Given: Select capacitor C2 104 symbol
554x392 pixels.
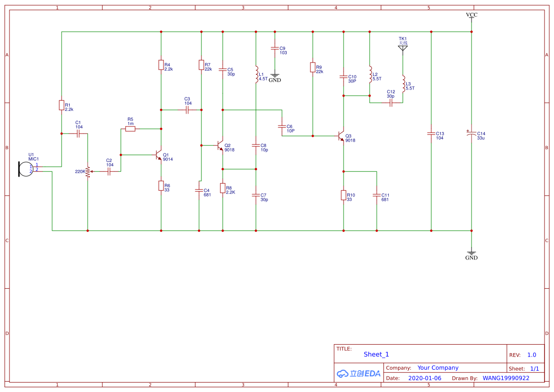Looking at the screenshot, I should point(109,171).
